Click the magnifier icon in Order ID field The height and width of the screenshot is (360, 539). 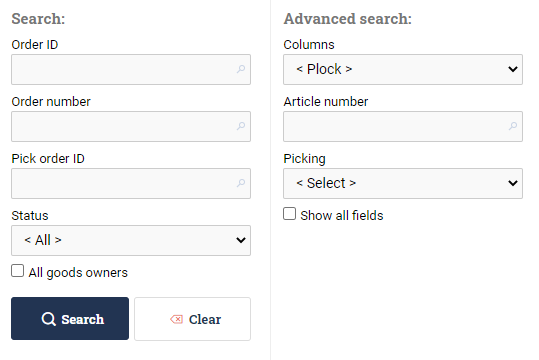[241, 69]
